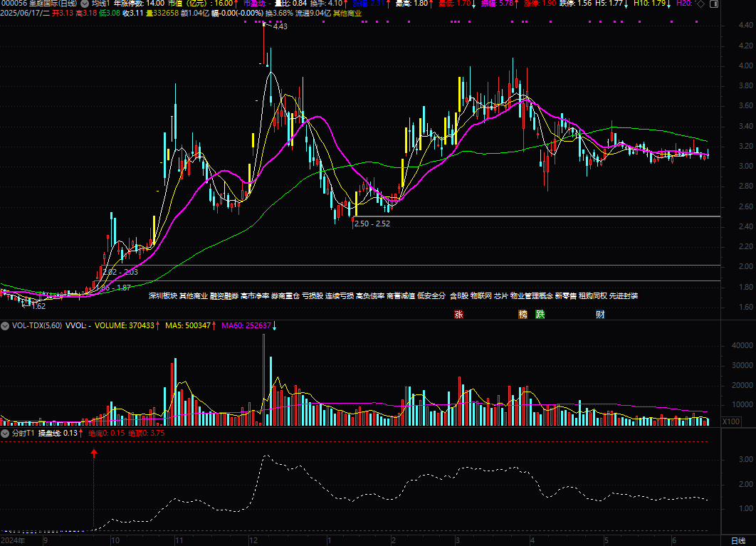Click the 000056 皇庭国际(日线) stock title
Image resolution: width=756 pixels, height=546 pixels.
point(40,4)
